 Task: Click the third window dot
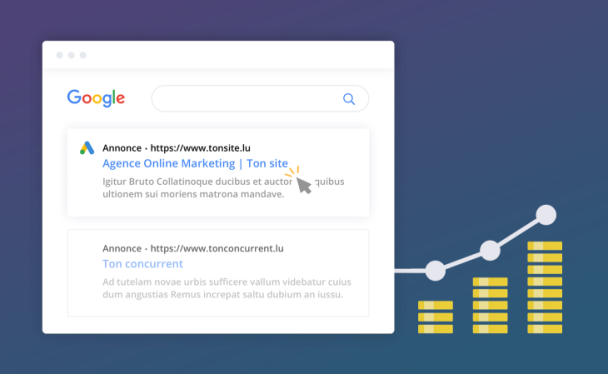[x=83, y=55]
